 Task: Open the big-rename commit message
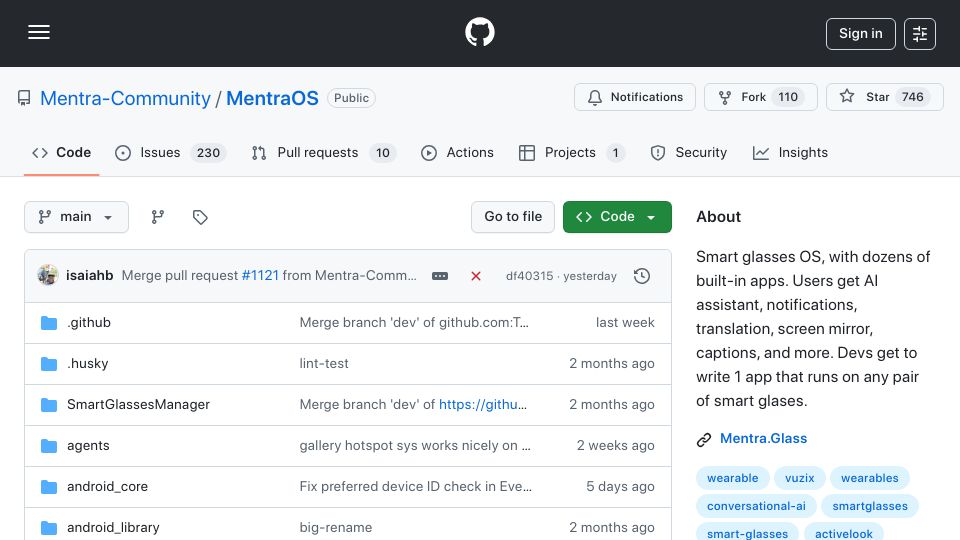pyautogui.click(x=336, y=528)
